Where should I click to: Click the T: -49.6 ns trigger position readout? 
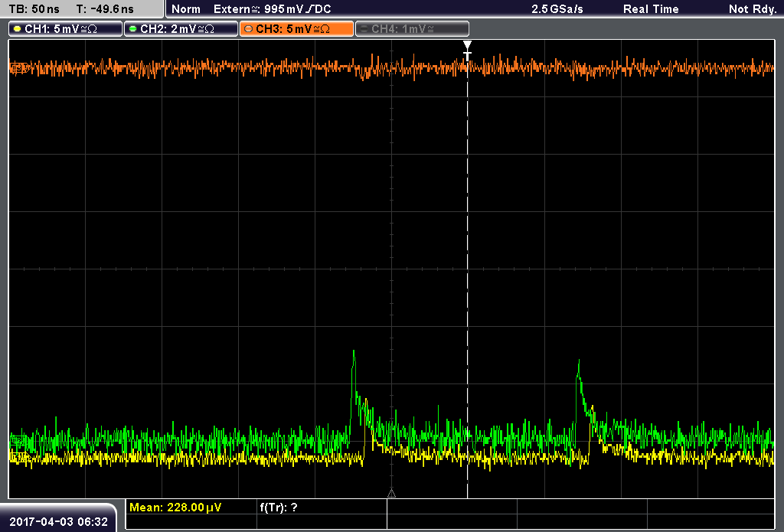105,9
